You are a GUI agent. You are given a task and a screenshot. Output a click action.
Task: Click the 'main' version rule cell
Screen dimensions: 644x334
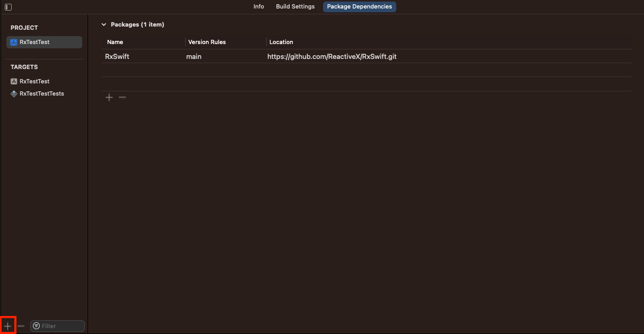[194, 56]
